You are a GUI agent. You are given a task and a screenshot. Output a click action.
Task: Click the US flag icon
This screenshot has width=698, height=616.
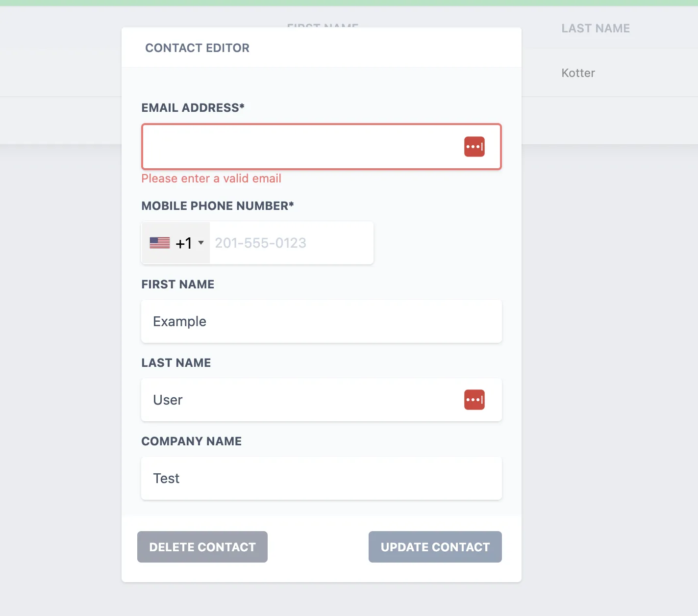coord(160,243)
